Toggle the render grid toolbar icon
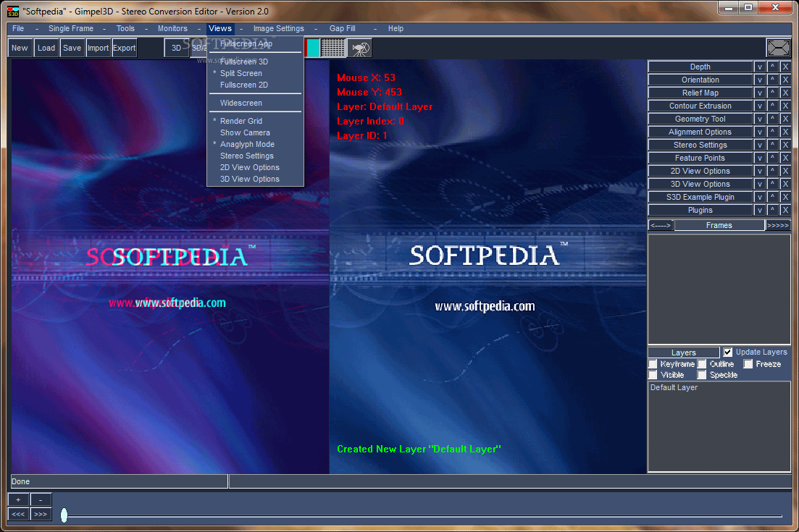This screenshot has height=532, width=799. click(x=332, y=48)
